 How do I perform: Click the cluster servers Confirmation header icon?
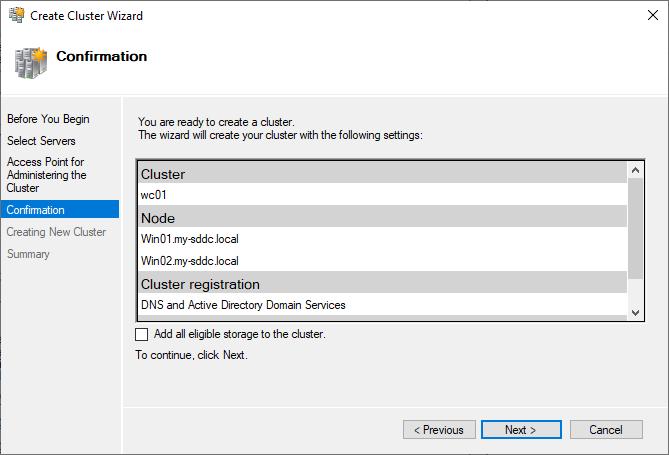[x=30, y=61]
